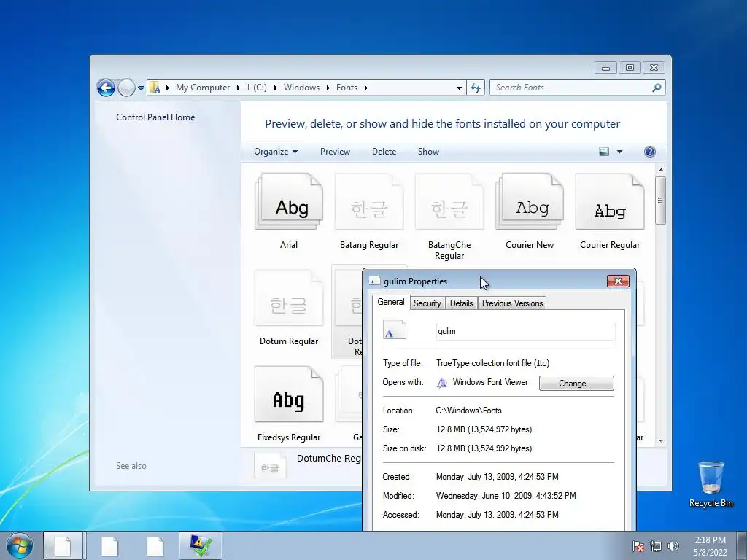This screenshot has height=560, width=747.
Task: Select the Courier Regular font icon
Action: coord(610,202)
